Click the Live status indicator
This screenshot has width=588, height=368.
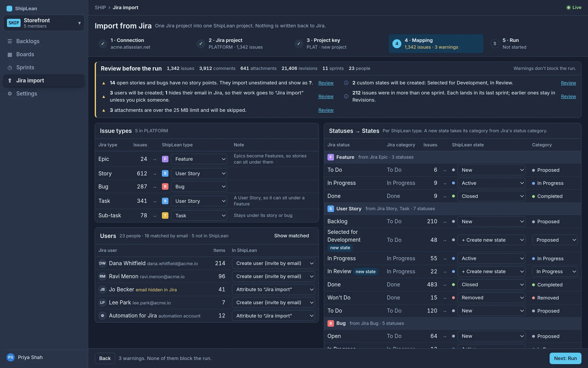click(x=574, y=8)
